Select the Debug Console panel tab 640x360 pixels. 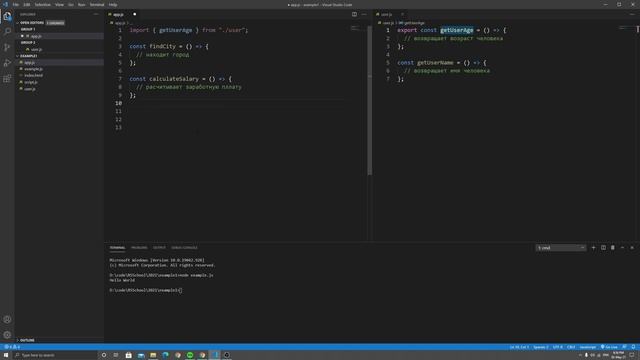(184, 248)
